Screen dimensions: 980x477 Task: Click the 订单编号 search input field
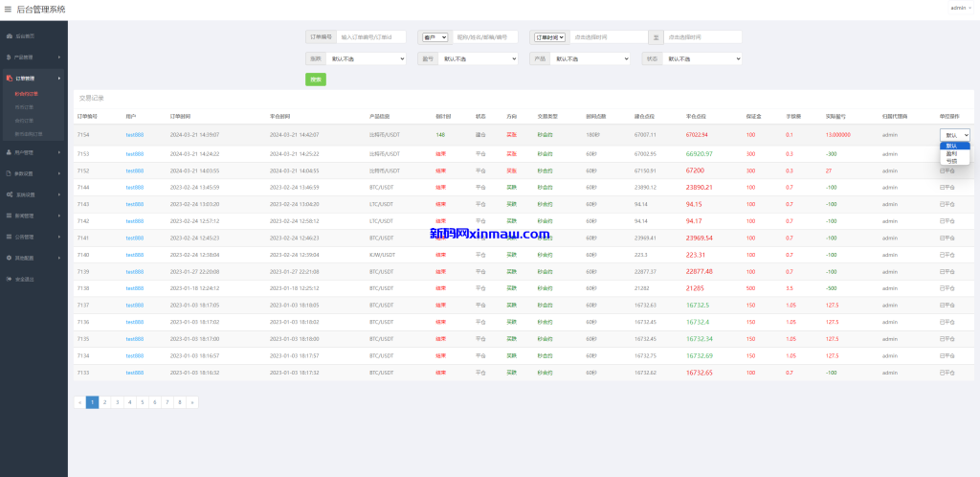click(371, 37)
